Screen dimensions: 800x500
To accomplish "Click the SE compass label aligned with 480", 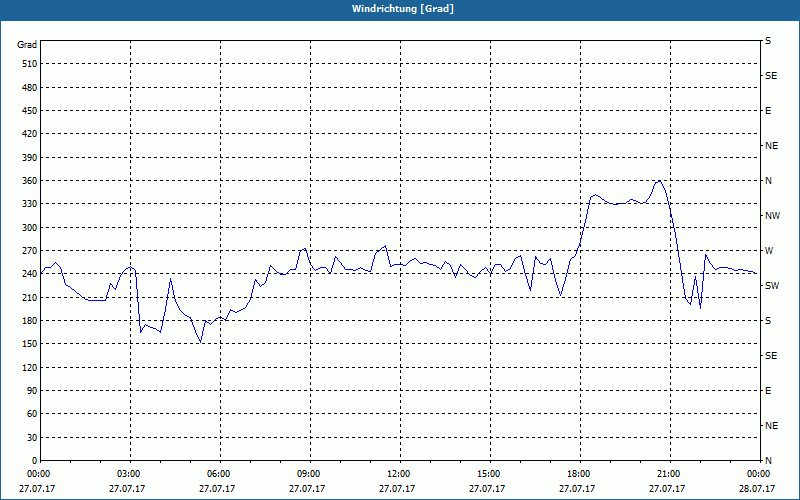I will pyautogui.click(x=771, y=76).
